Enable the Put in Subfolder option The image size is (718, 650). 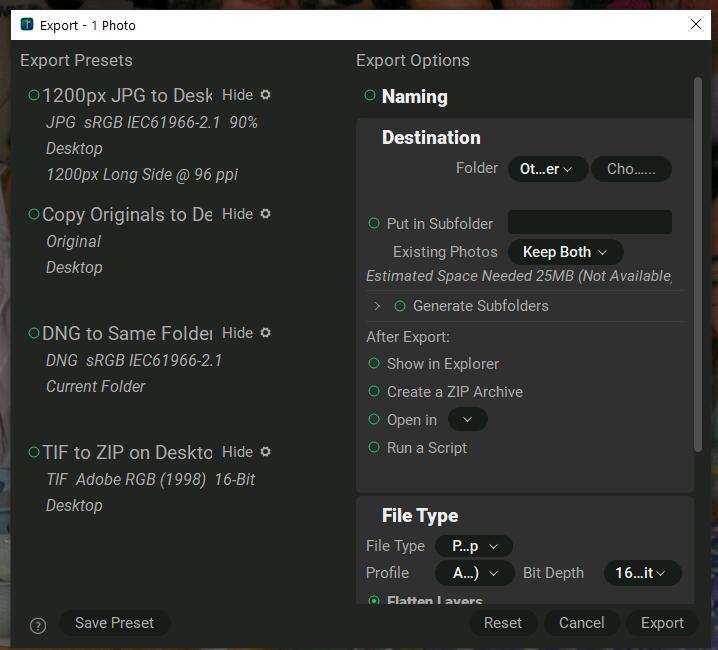click(x=374, y=224)
